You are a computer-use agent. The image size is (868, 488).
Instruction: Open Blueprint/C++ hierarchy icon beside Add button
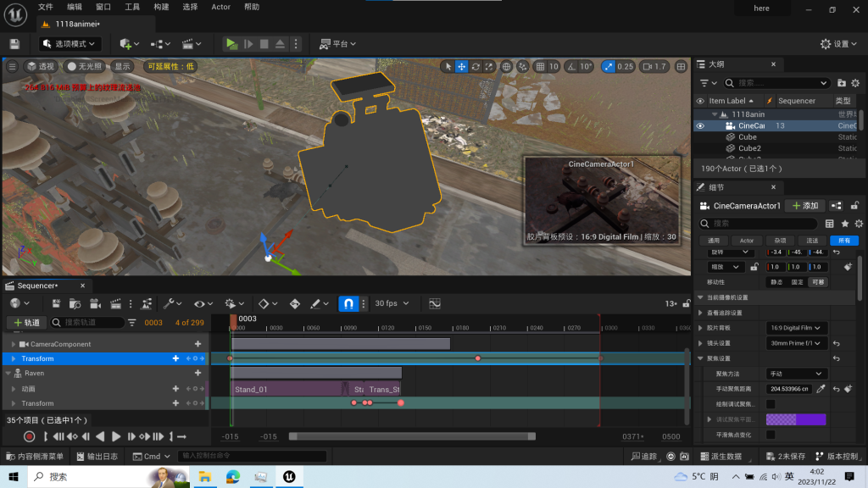point(837,206)
